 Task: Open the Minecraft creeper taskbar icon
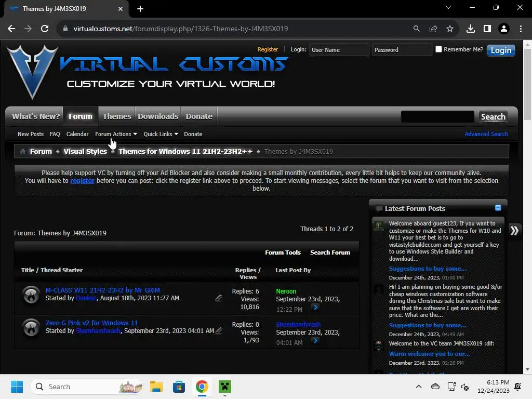[224, 387]
